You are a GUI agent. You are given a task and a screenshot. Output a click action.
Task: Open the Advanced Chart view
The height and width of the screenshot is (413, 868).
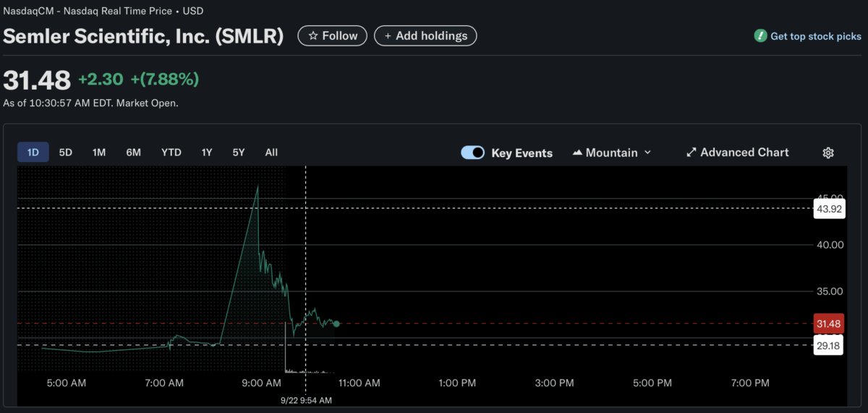737,153
